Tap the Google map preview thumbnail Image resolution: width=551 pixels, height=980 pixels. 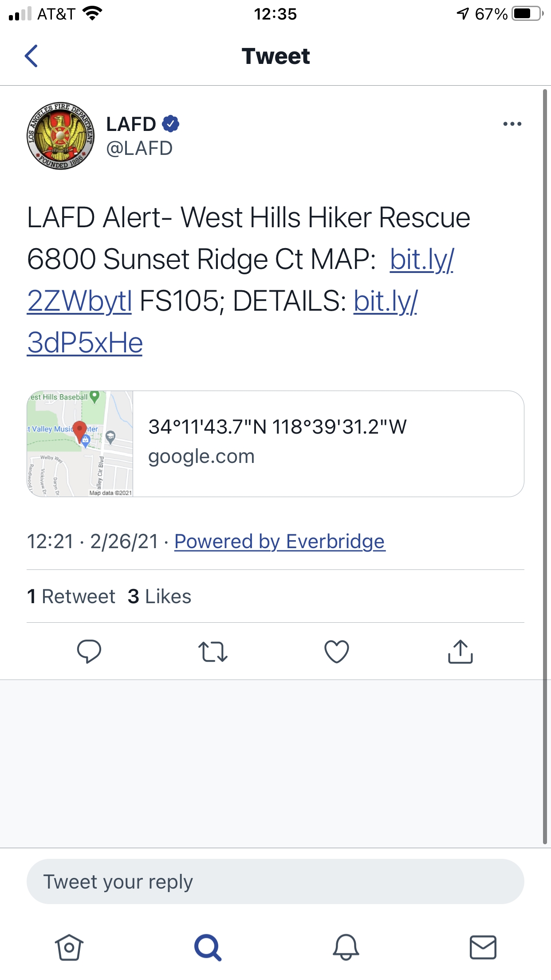(80, 444)
